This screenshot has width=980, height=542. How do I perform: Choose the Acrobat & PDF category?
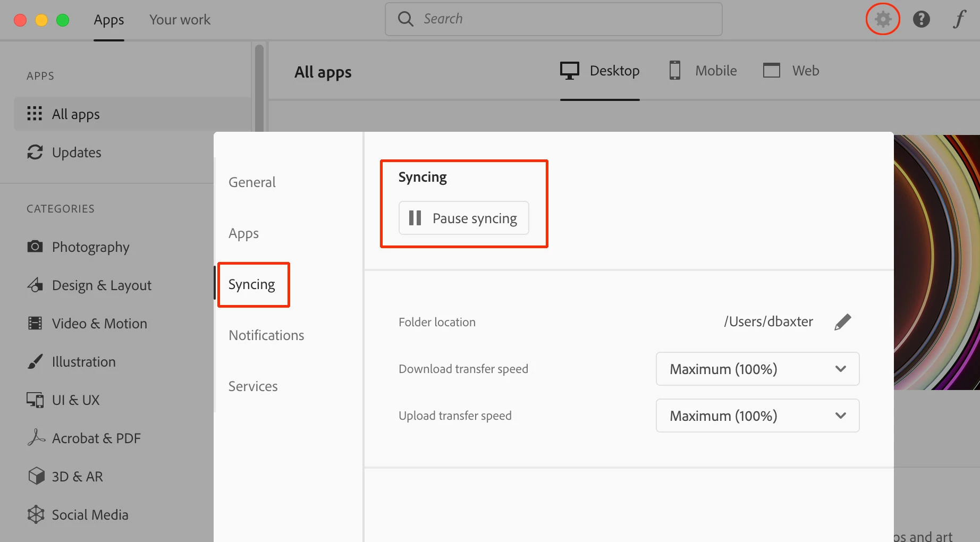(84, 438)
